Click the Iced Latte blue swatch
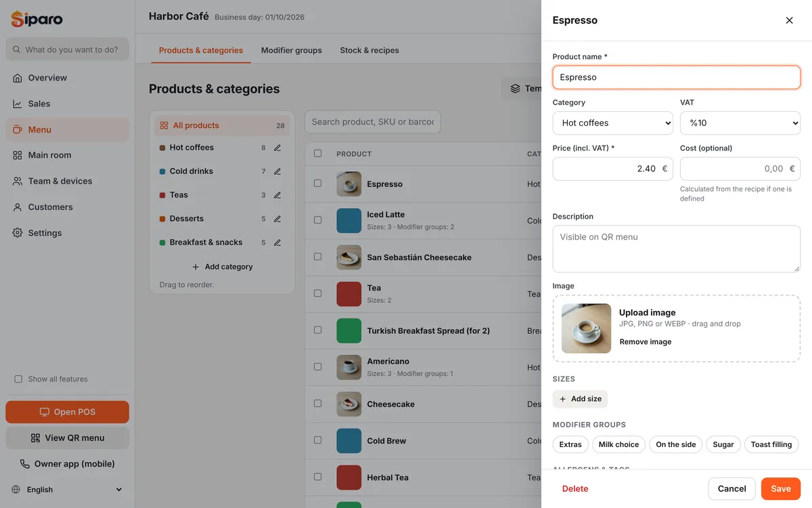Screen dimensions: 812x508 (349, 221)
